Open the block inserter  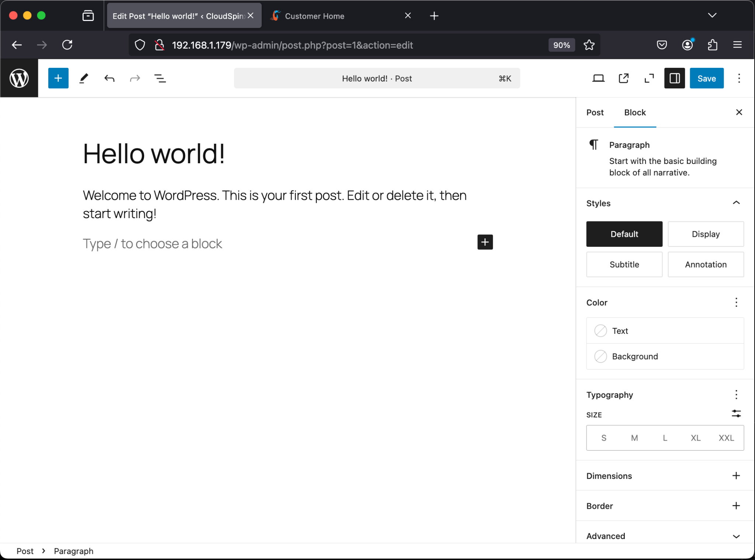58,78
